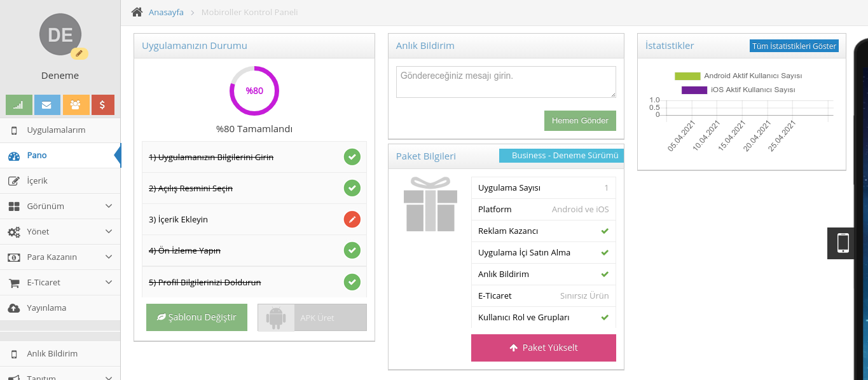
Task: Select Yayınlama from the sidebar
Action: tap(46, 308)
